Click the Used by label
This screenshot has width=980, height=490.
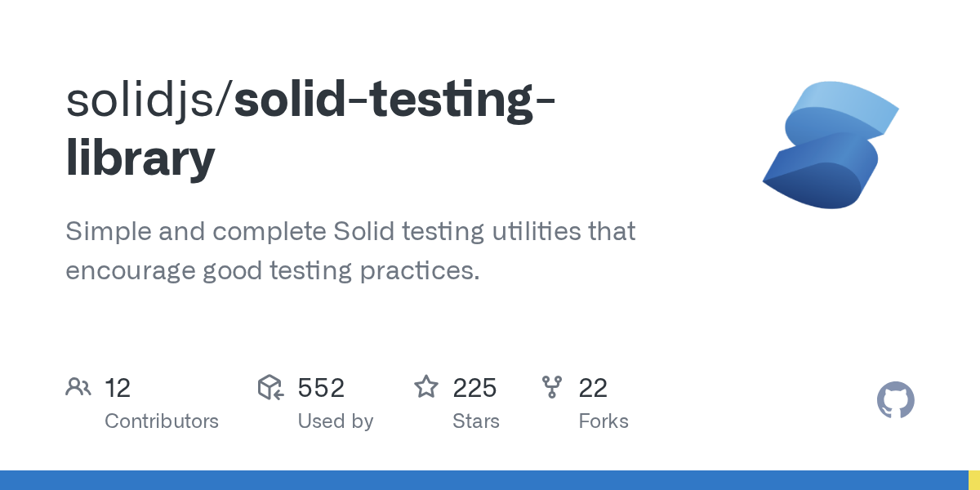point(336,421)
